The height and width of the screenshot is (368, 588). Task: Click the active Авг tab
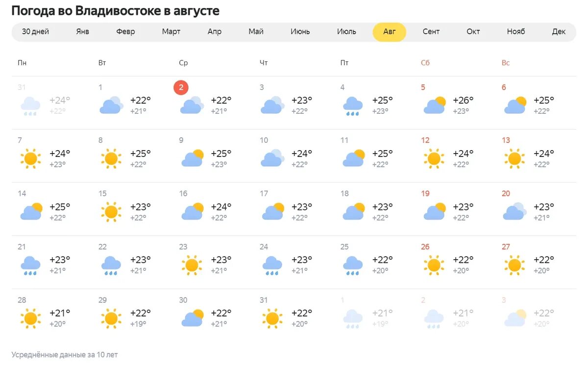tap(389, 32)
